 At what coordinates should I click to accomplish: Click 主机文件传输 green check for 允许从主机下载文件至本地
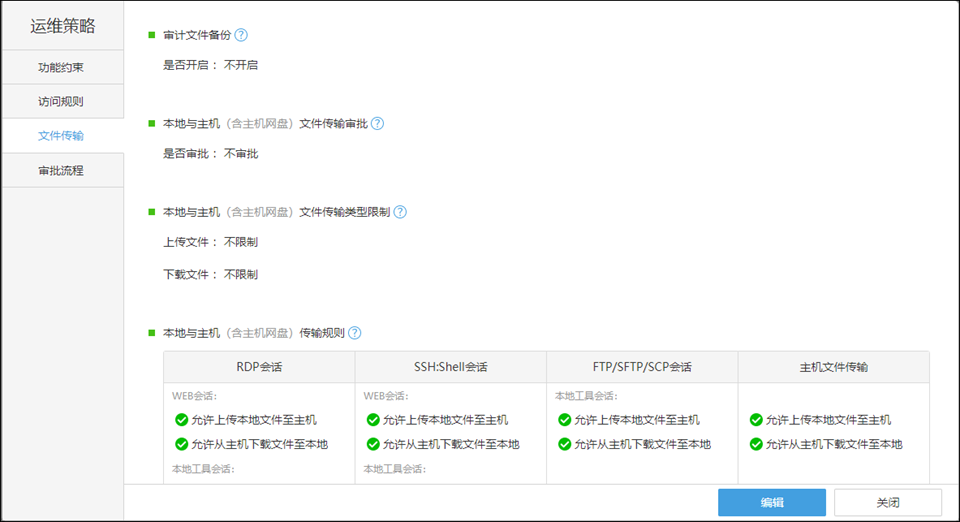click(756, 444)
